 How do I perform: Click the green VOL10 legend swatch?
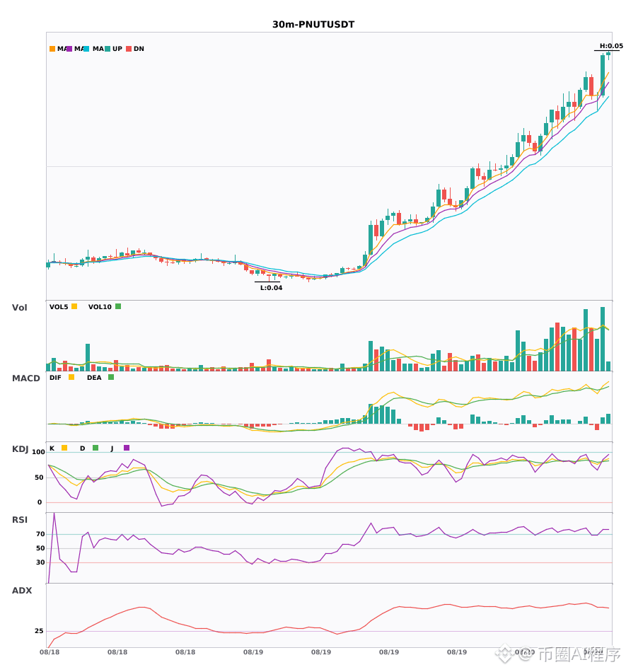[x=118, y=306]
